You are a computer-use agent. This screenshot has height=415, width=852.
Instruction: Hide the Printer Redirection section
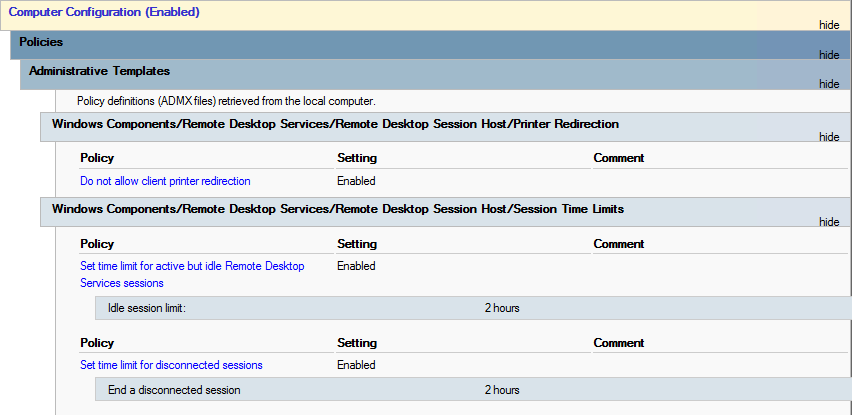(x=828, y=137)
